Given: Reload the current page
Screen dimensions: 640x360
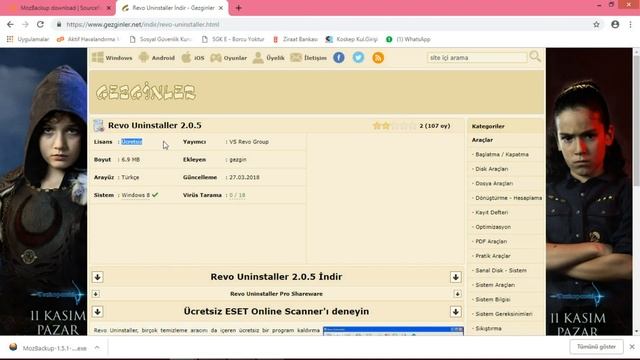Looking at the screenshot, I should coord(40,24).
